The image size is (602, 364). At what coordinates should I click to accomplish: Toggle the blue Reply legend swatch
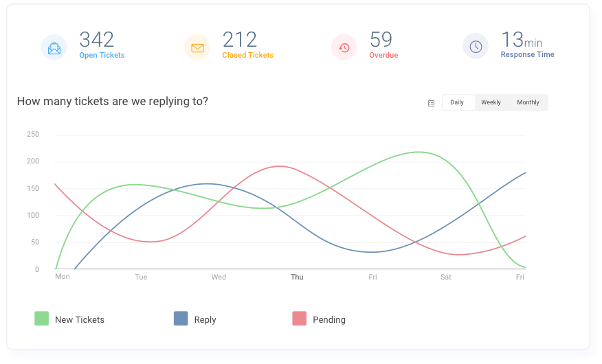tap(181, 319)
